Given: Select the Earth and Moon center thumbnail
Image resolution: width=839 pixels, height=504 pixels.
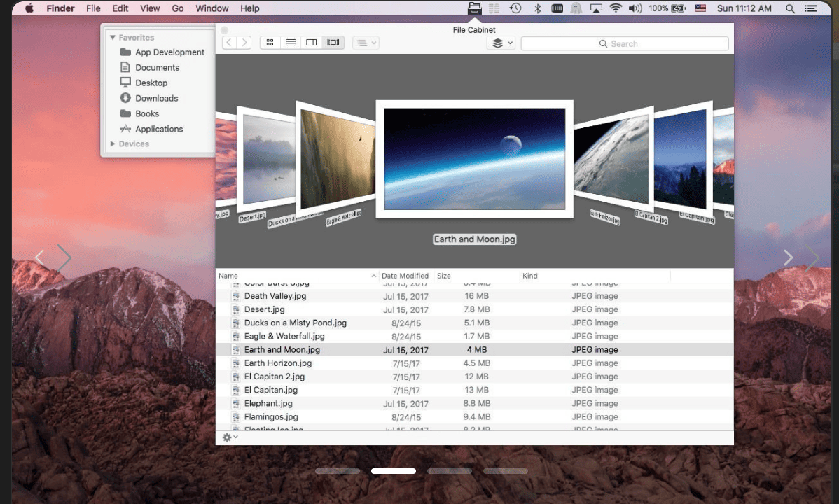Looking at the screenshot, I should tap(475, 159).
